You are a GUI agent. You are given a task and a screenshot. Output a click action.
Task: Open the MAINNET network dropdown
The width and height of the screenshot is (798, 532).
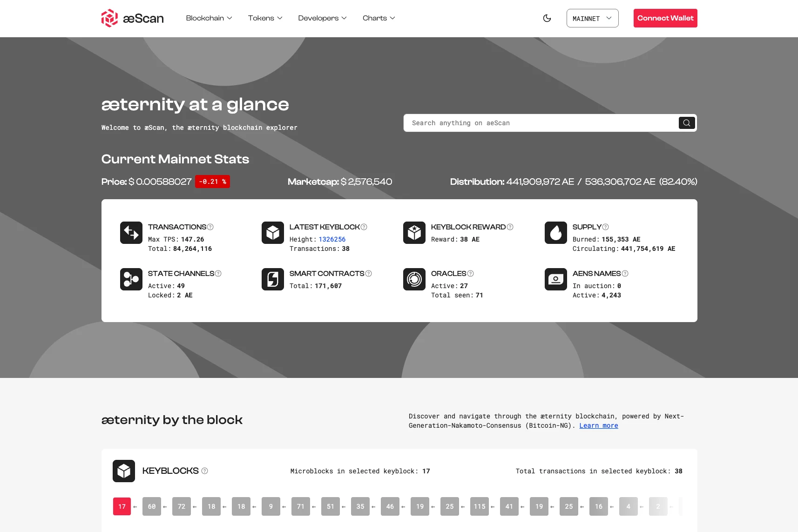click(592, 18)
